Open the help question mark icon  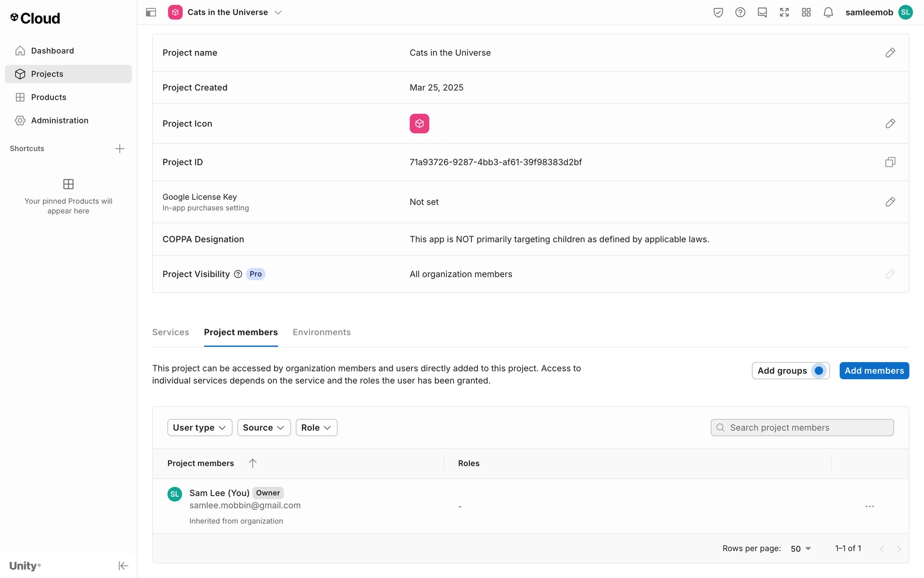click(x=740, y=13)
